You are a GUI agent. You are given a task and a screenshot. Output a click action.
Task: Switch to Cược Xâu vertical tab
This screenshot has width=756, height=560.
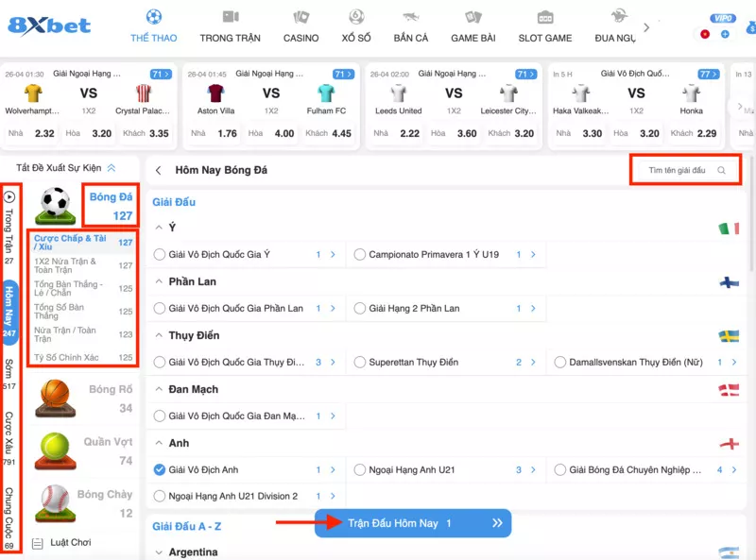click(x=9, y=438)
